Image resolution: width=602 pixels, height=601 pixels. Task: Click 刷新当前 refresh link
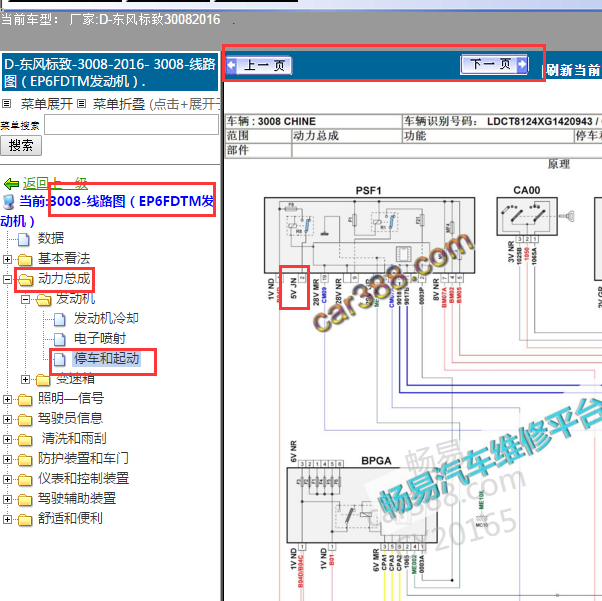click(573, 70)
